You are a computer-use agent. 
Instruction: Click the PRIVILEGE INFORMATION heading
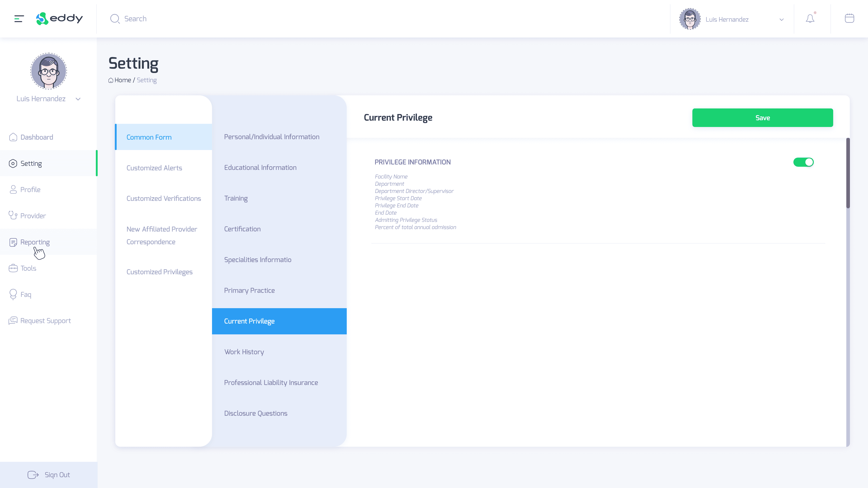click(x=413, y=162)
